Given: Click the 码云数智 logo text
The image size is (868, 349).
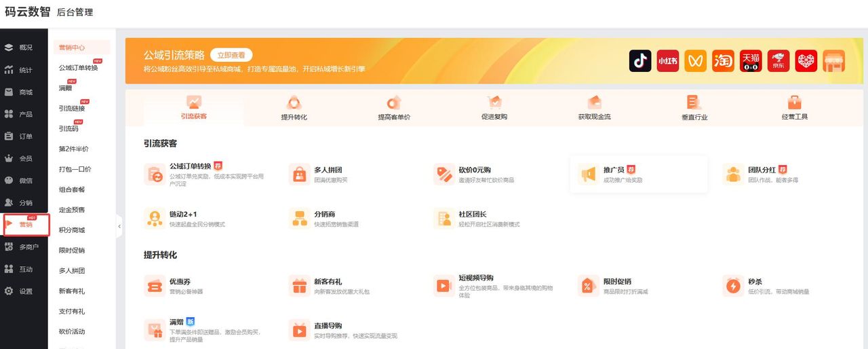Looking at the screenshot, I should [26, 12].
